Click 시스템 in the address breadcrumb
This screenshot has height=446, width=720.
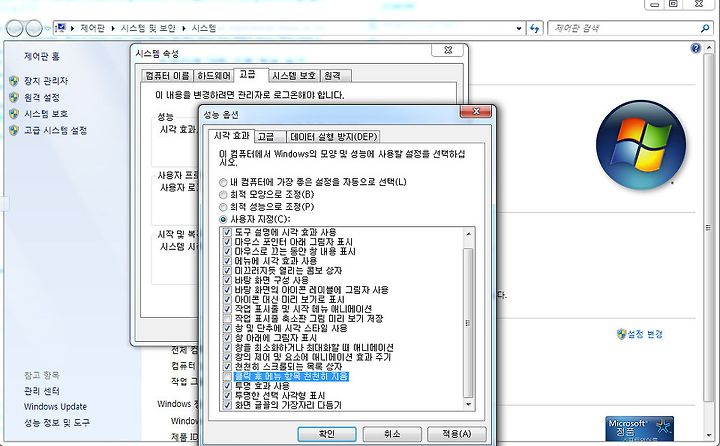204,28
